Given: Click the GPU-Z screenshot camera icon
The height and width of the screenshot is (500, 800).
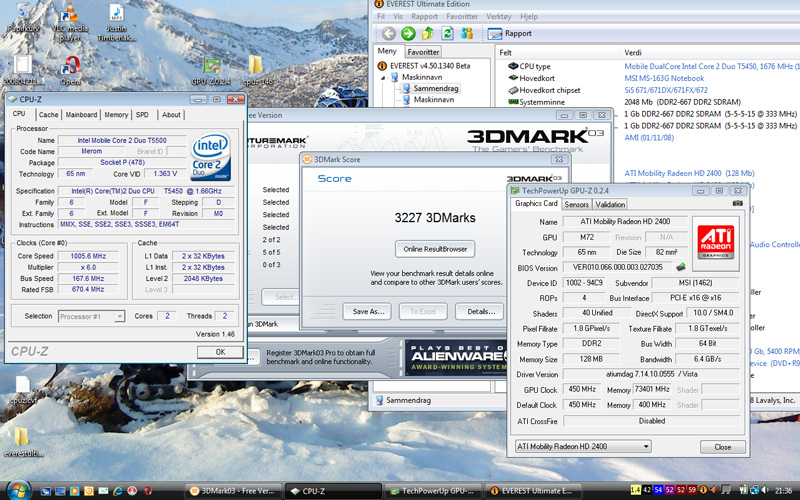Looking at the screenshot, I should click(x=737, y=203).
